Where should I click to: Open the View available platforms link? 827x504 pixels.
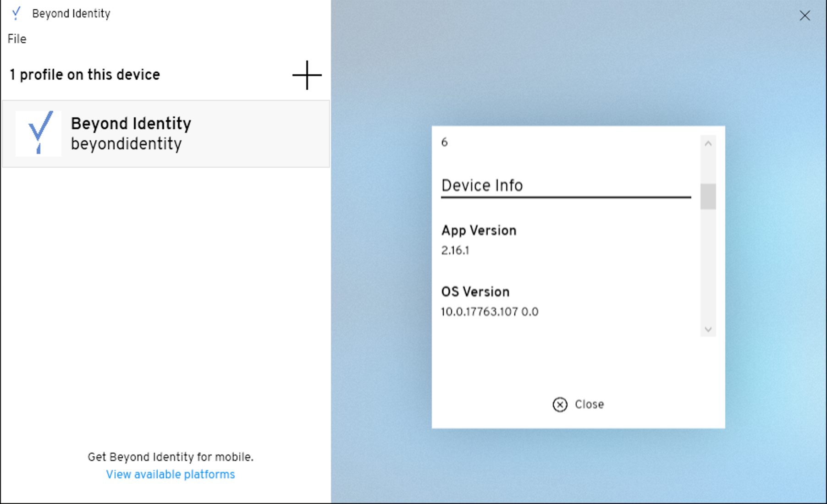coord(170,474)
